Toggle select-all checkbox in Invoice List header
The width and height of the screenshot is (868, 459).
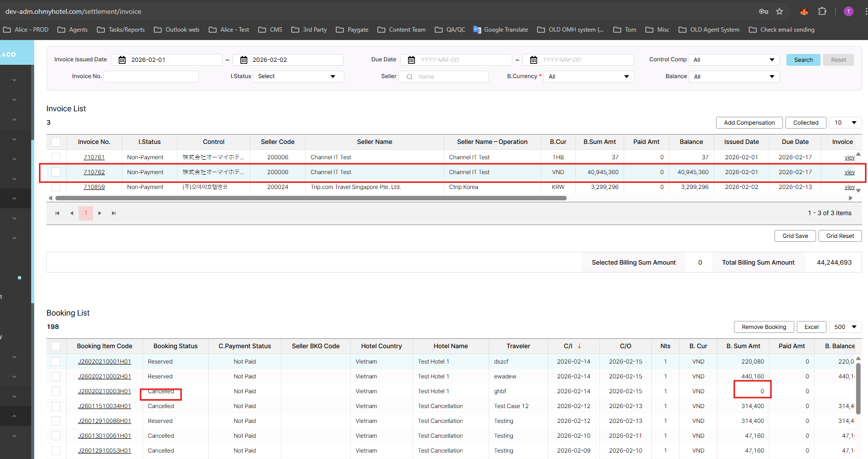(x=56, y=142)
